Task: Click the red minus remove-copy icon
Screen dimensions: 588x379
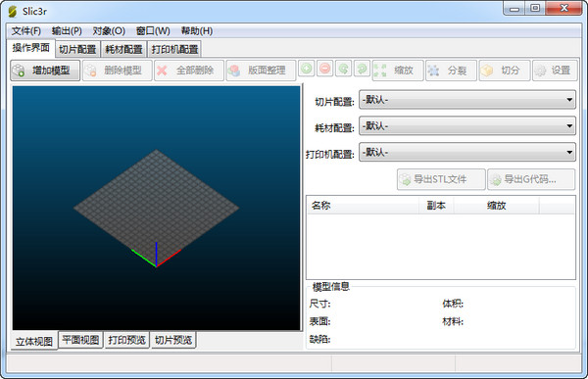Action: tap(325, 69)
